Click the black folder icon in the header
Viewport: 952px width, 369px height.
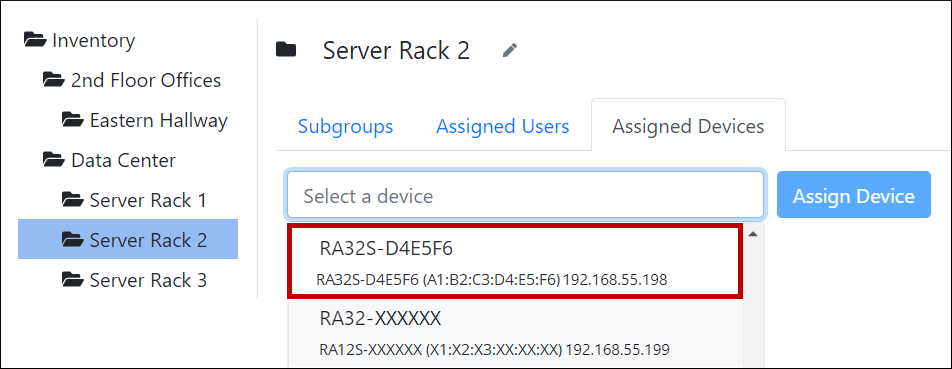tap(286, 50)
